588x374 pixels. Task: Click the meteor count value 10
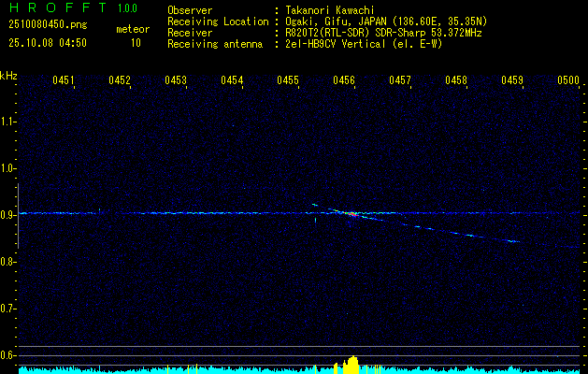tap(136, 43)
